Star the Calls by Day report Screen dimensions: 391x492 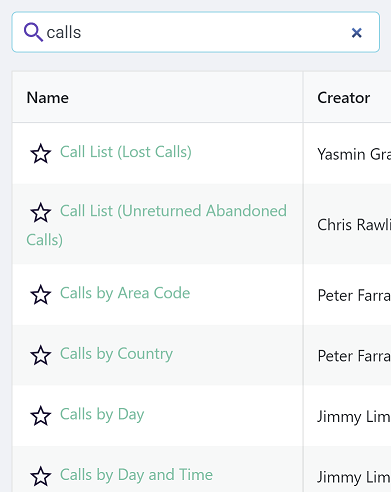[x=41, y=416]
